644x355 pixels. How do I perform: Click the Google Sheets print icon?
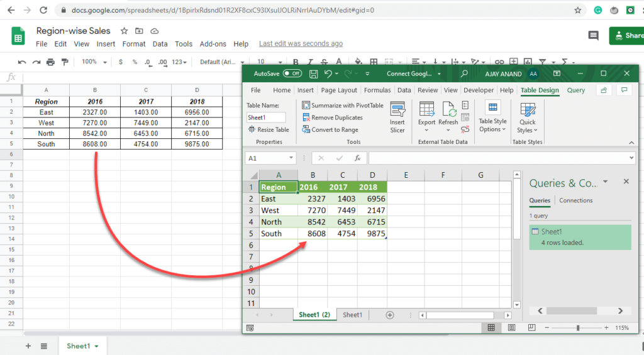click(50, 62)
